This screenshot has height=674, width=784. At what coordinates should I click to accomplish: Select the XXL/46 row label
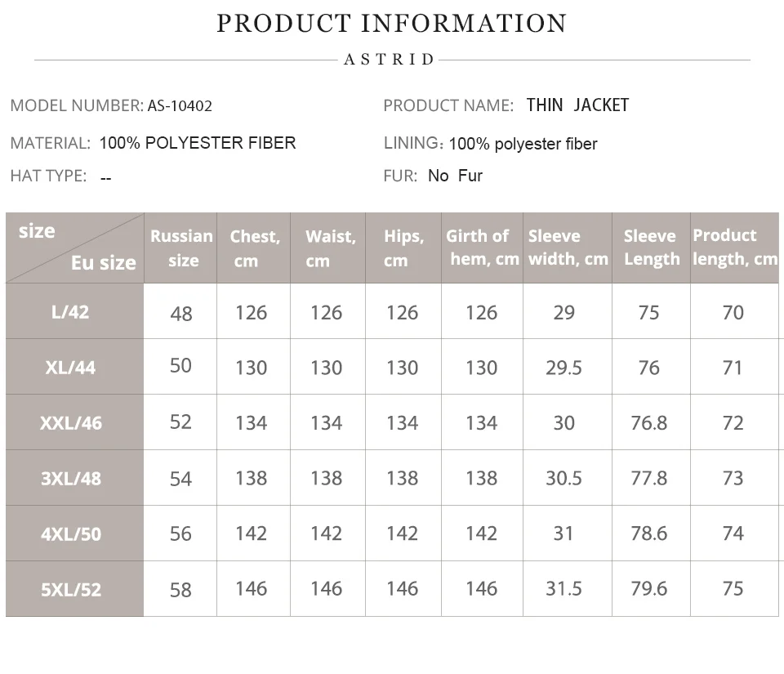(x=70, y=422)
